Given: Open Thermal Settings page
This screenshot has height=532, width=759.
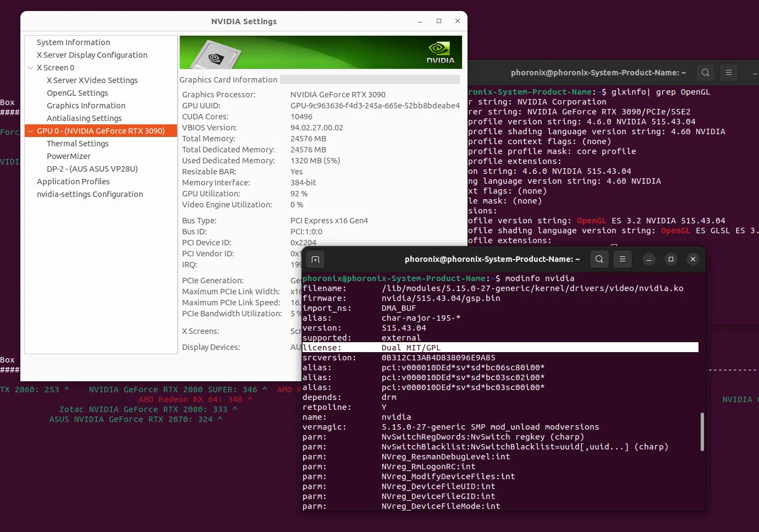Looking at the screenshot, I should pos(78,144).
